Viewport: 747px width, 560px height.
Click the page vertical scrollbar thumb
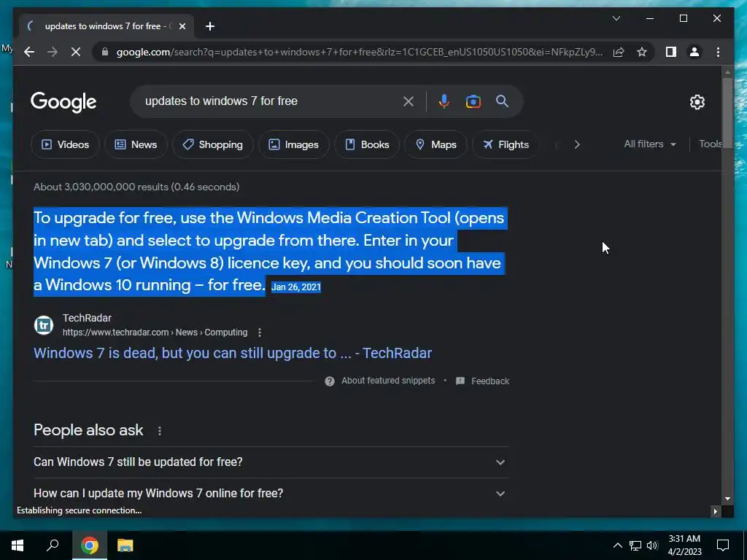[727, 113]
